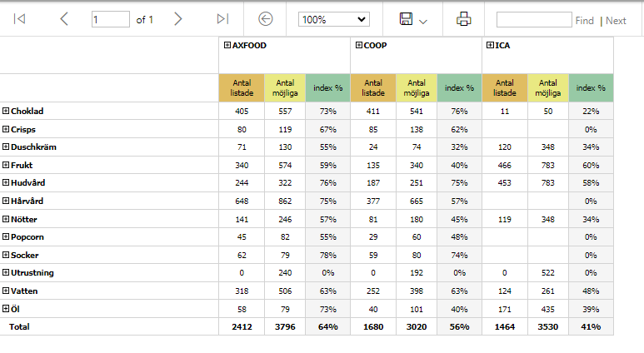Select ICA 'Antal möjliga' column header

548,88
